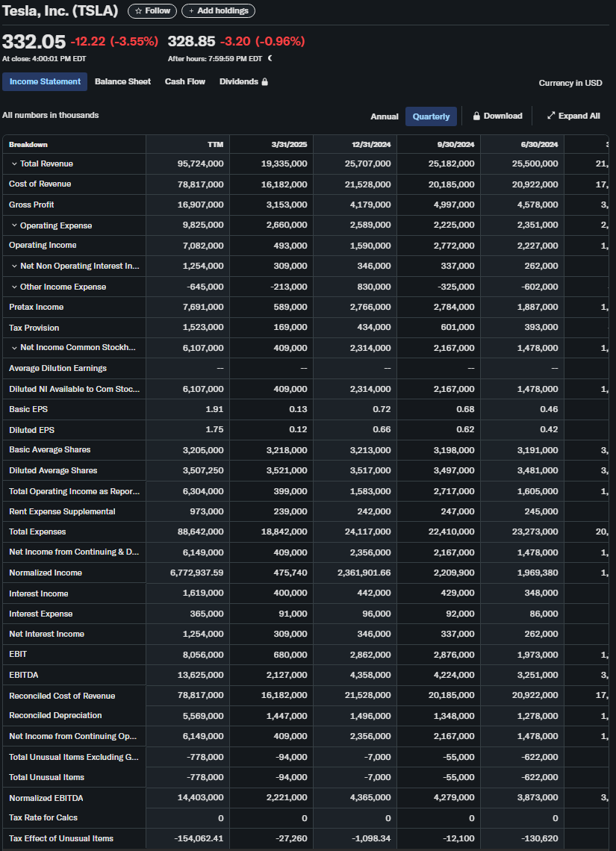This screenshot has height=851, width=616.
Task: Click the Reconciled Depreciation row label
Action: point(55,715)
